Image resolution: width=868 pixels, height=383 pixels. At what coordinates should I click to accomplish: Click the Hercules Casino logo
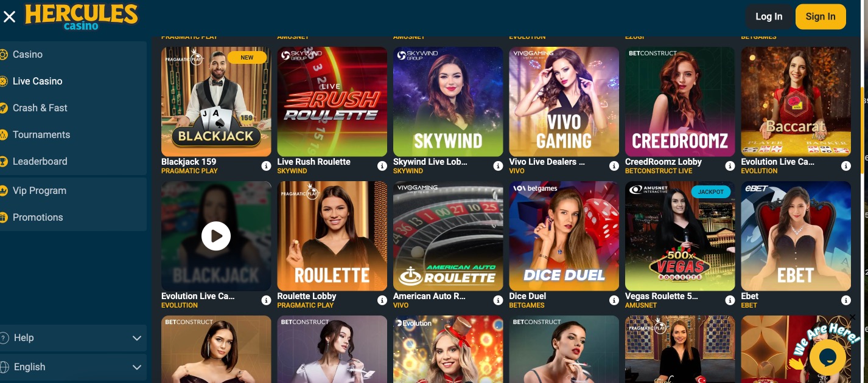click(81, 16)
